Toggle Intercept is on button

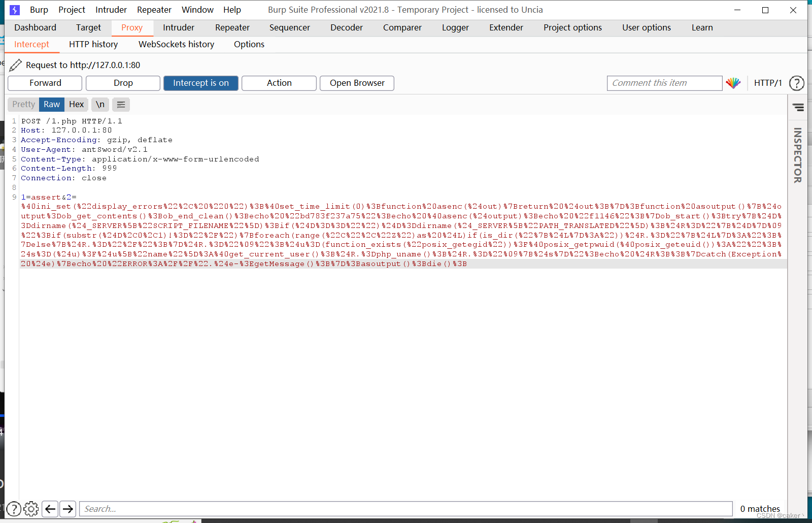pos(201,83)
